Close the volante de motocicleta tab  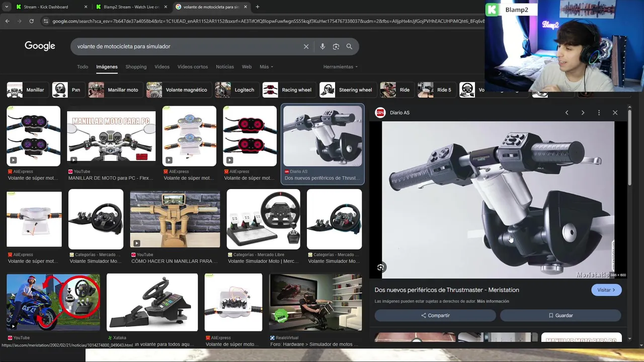coord(246,7)
